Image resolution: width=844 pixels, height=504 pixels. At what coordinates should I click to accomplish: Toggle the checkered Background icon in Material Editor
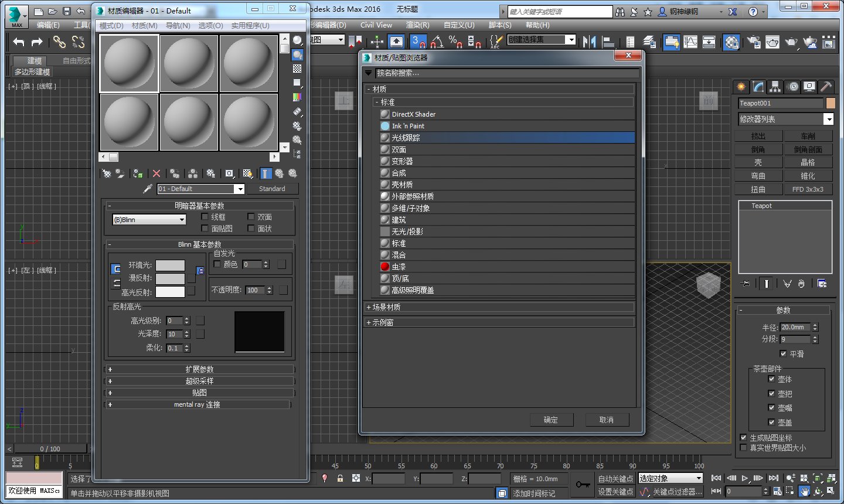click(298, 69)
